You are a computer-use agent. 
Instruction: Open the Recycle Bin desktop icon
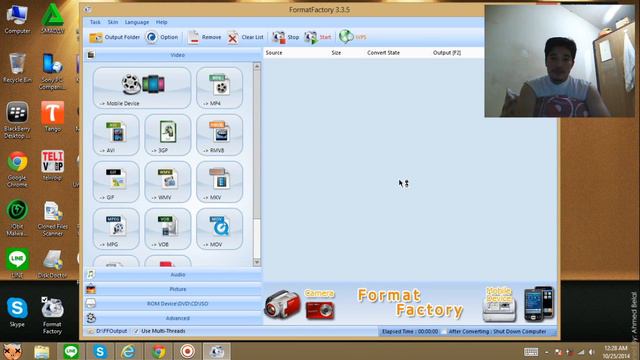pyautogui.click(x=17, y=68)
